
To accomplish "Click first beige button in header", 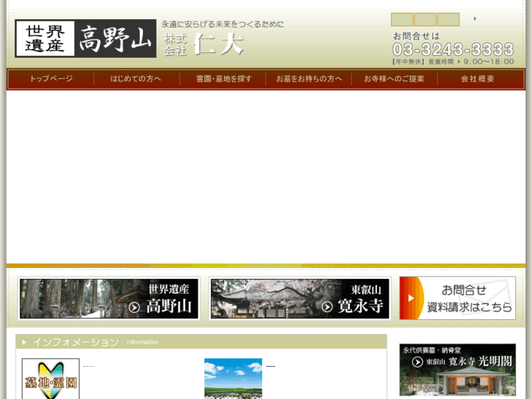I will click(402, 19).
